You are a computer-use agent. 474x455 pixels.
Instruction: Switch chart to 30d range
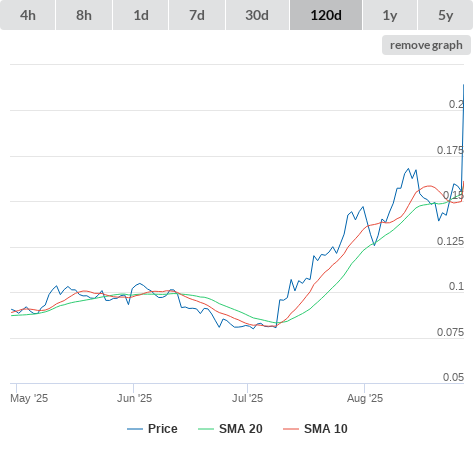click(x=257, y=15)
